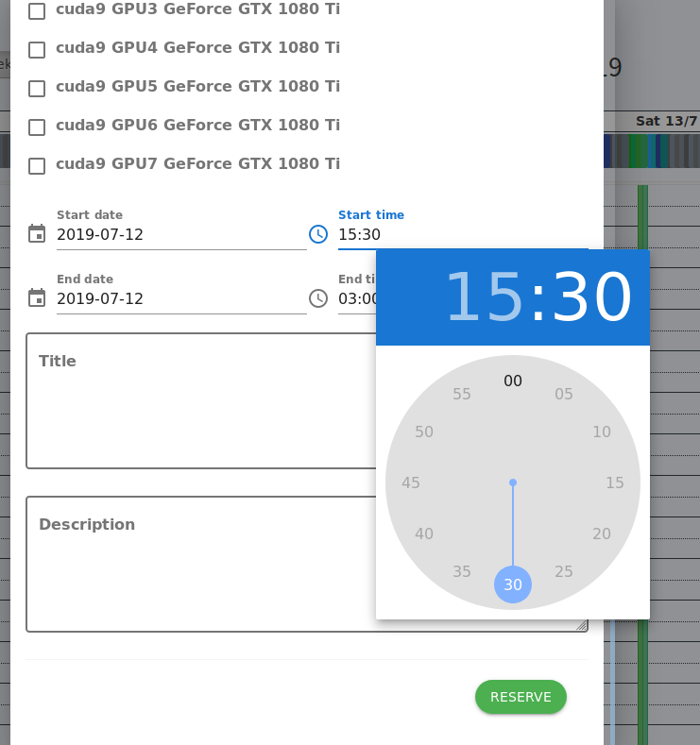Screen dimensions: 700x745
Task: Click the End date calendar icon
Action: (x=37, y=297)
